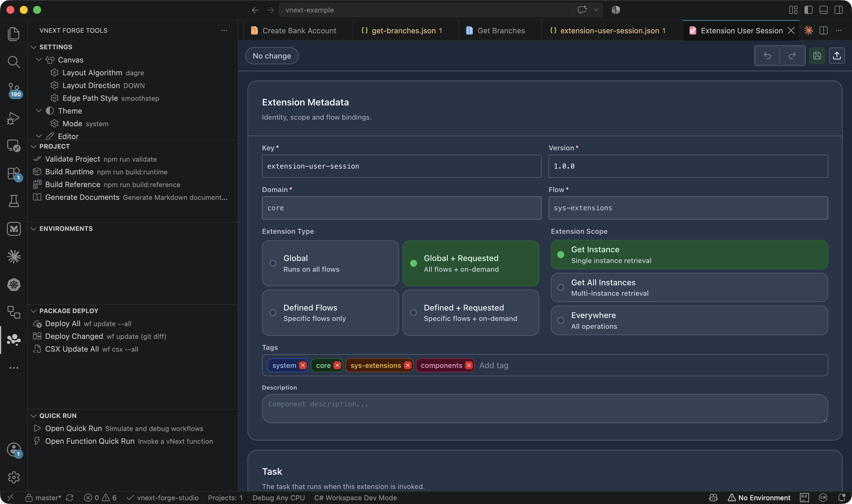Select Global extension type
Image resolution: width=852 pixels, height=504 pixels.
pyautogui.click(x=330, y=263)
